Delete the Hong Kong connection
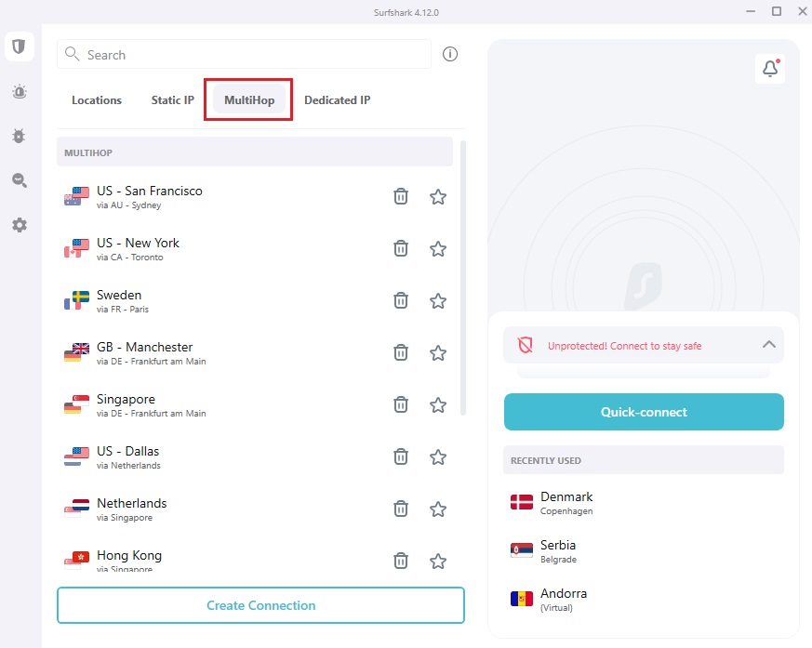 (401, 561)
